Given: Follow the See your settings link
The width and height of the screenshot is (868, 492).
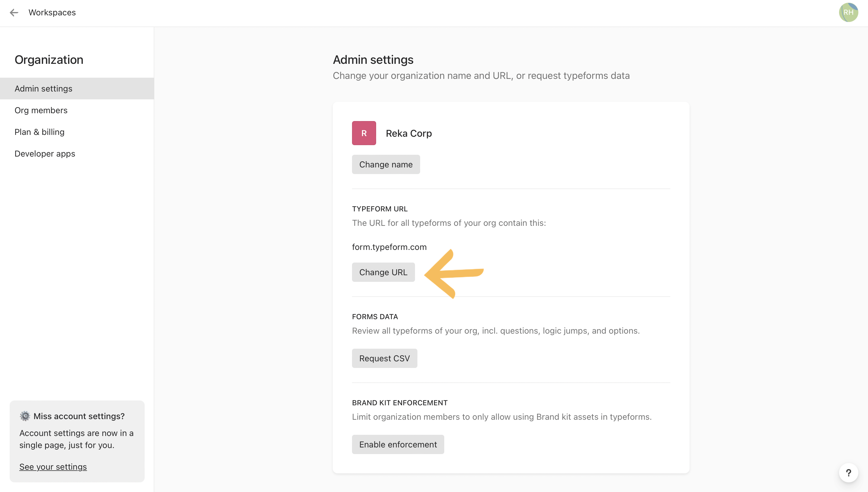Looking at the screenshot, I should point(53,467).
